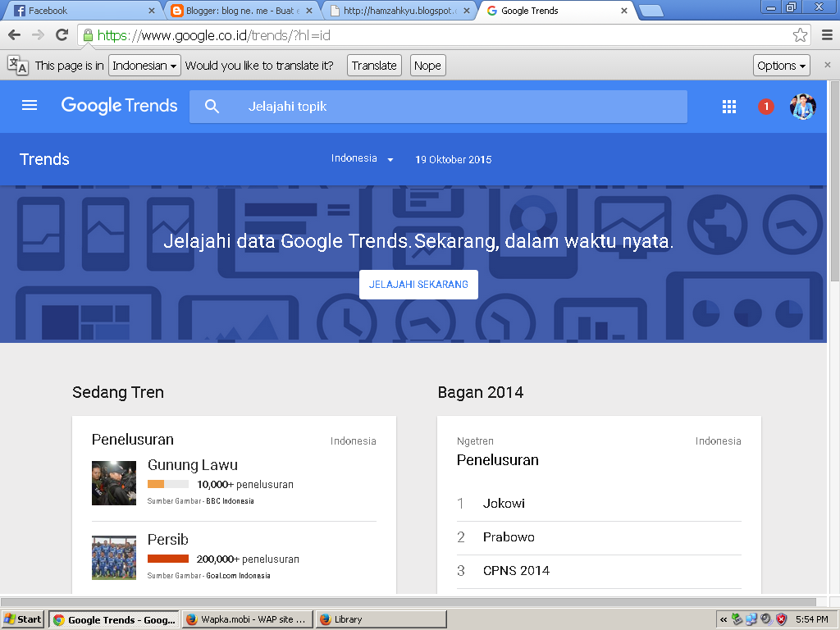Screen dimensions: 840x630
Task: Open the Google Trends hamburger menu
Action: 30,106
